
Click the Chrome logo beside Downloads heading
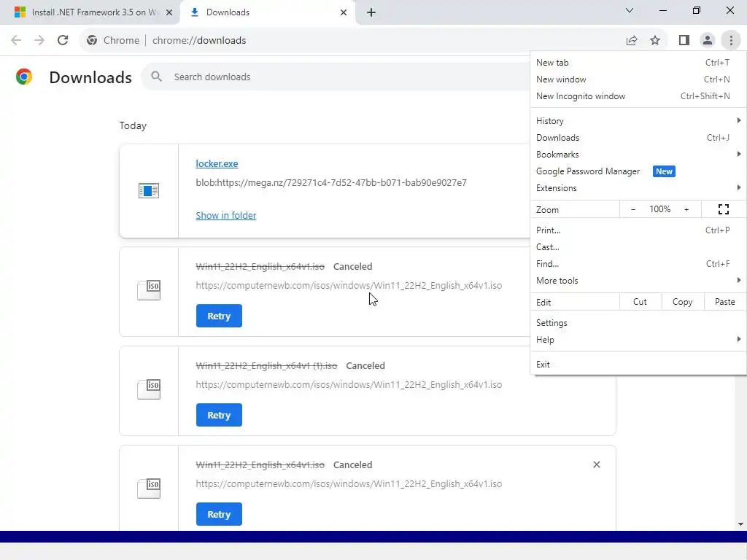[24, 77]
